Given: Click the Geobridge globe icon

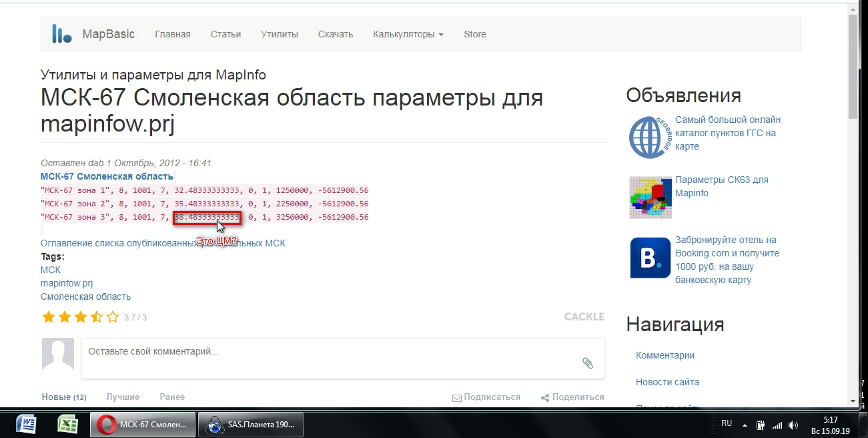Looking at the screenshot, I should pyautogui.click(x=649, y=137).
